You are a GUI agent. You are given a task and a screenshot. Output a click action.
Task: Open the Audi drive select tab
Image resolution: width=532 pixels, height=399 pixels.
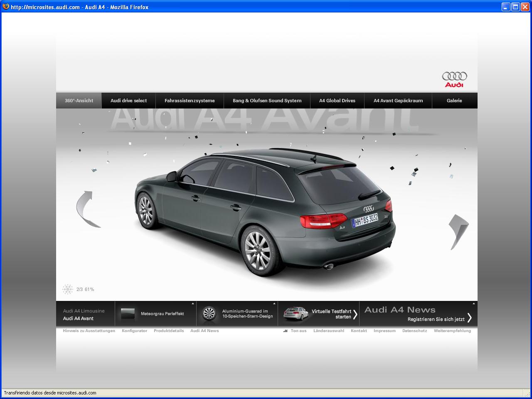click(129, 101)
